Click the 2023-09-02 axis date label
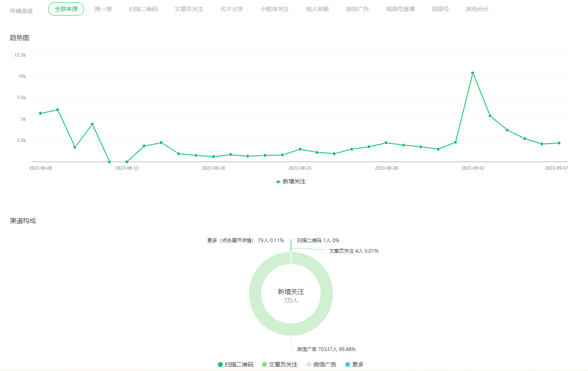The height and width of the screenshot is (371, 588). tap(473, 168)
